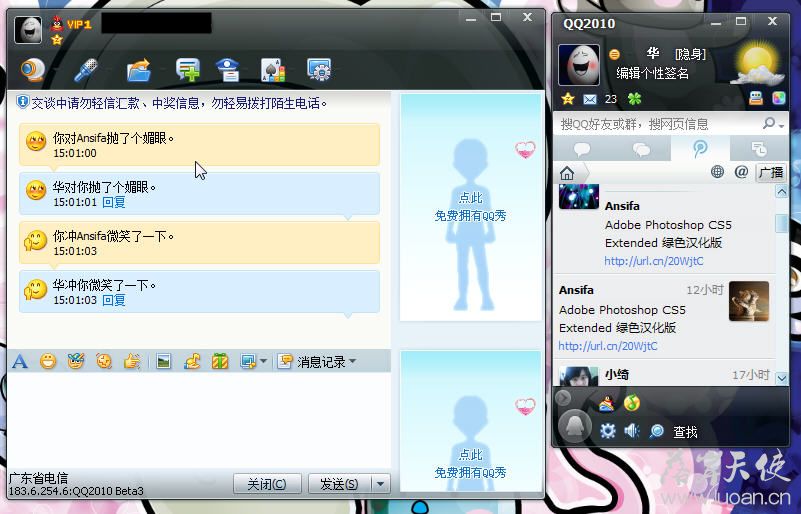Open QQ Game with the icon above settings gear

click(606, 404)
